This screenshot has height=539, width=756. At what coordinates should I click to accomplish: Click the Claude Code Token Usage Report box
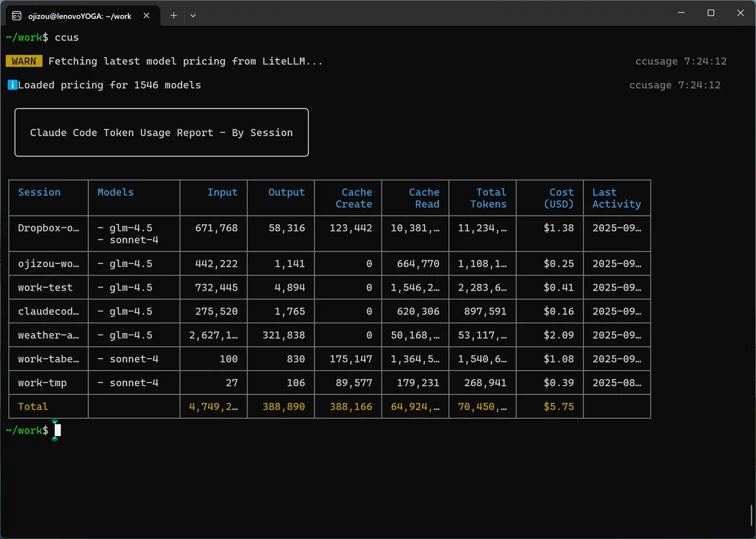(161, 132)
